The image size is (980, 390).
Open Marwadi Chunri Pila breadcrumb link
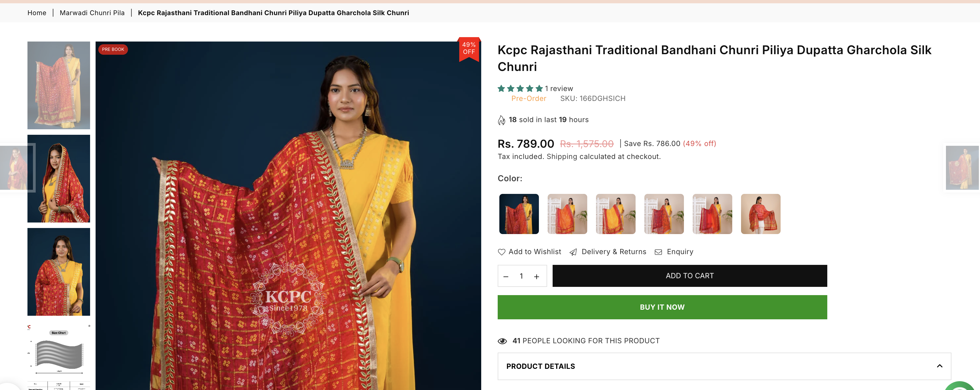(x=92, y=13)
